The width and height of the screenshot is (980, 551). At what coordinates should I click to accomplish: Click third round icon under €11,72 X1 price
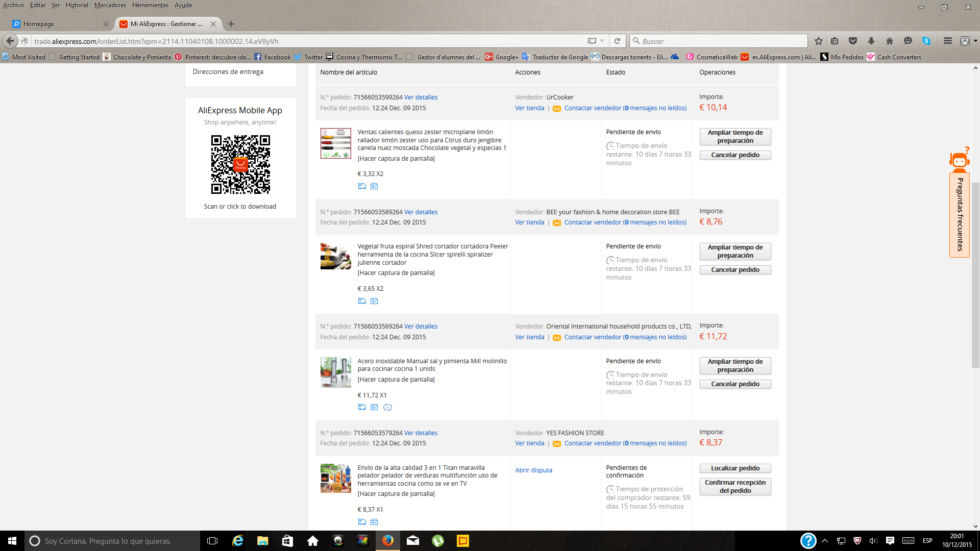[x=387, y=407]
